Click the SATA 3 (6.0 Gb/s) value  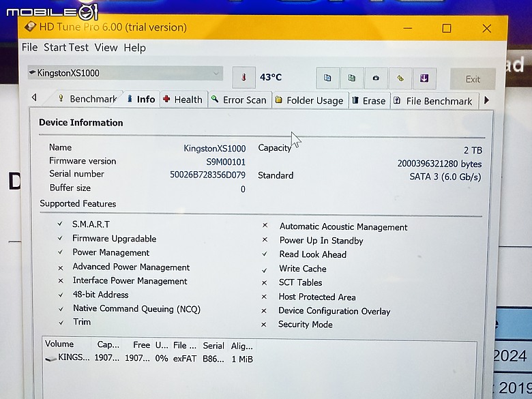(x=445, y=177)
